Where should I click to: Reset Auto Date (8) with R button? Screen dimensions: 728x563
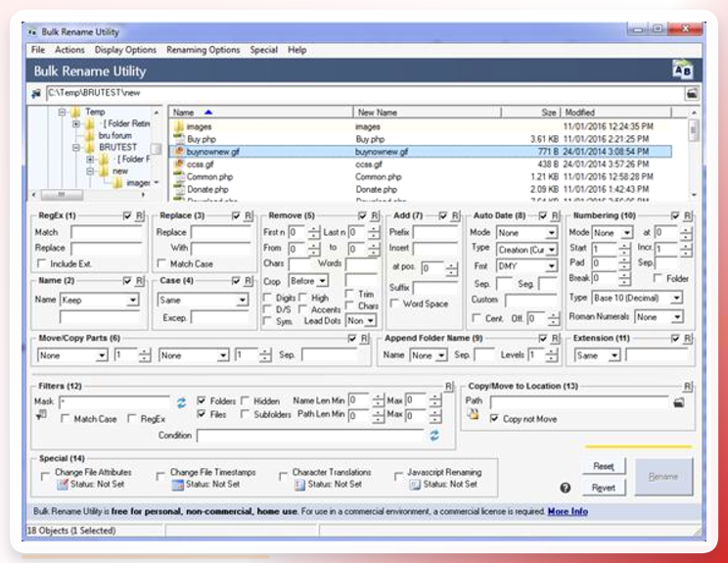tap(555, 216)
